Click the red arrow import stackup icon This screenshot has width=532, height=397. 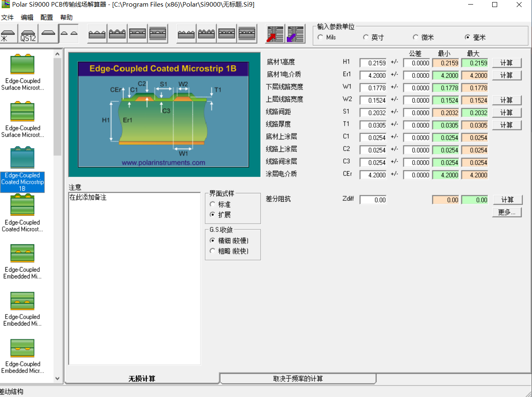tap(275, 34)
